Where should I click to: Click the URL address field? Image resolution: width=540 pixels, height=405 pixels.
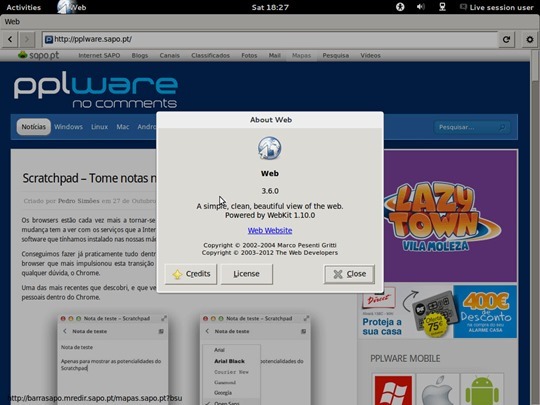pos(270,39)
